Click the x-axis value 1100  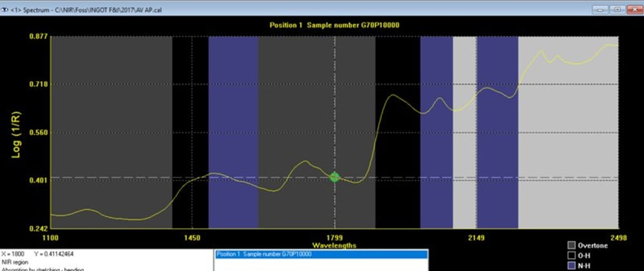pyautogui.click(x=50, y=238)
